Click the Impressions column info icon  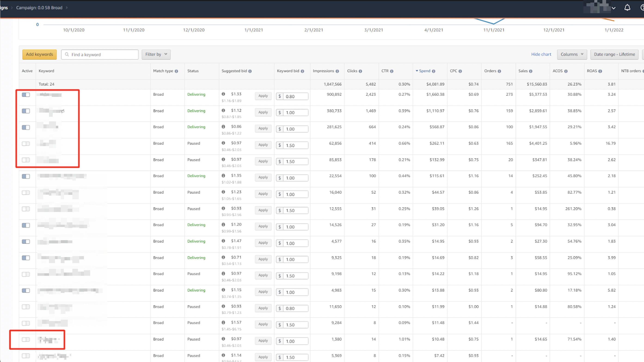pyautogui.click(x=337, y=71)
